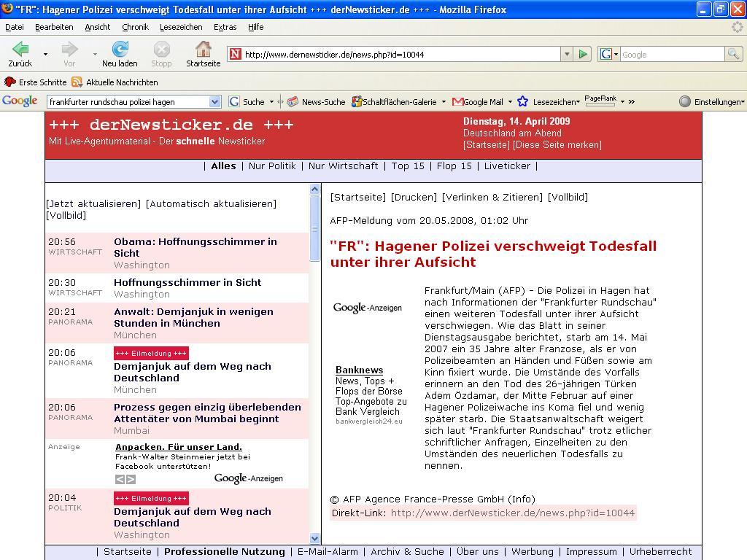Open Schaltflächen-Galerie toolbar button

(395, 101)
